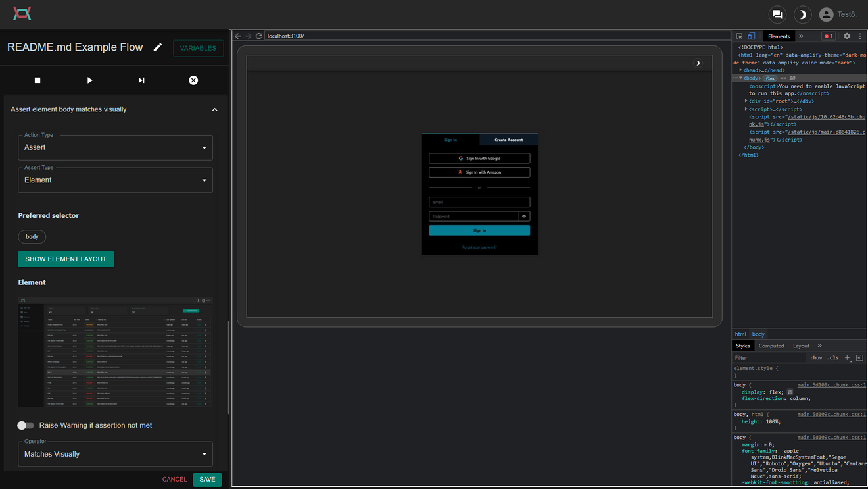Collapse the Assert element body section
Image resolution: width=868 pixels, height=489 pixels.
[x=214, y=109]
